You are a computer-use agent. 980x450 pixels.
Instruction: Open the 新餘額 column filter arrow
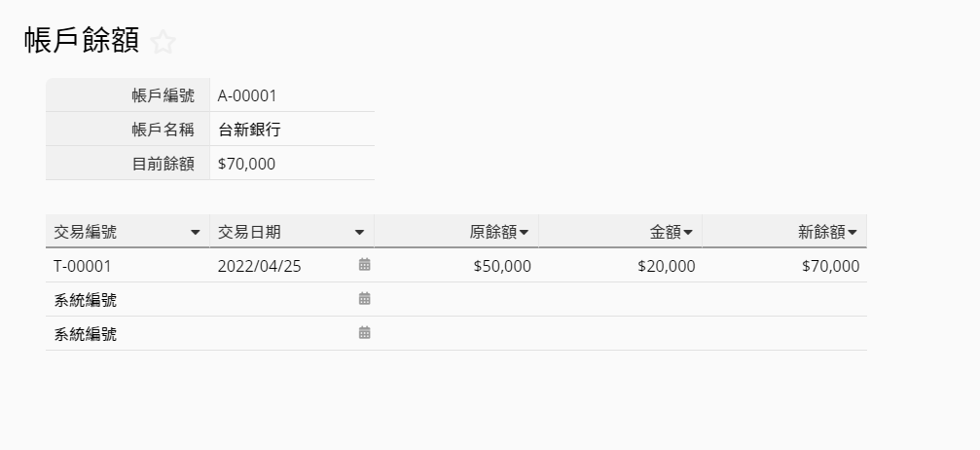(x=853, y=233)
